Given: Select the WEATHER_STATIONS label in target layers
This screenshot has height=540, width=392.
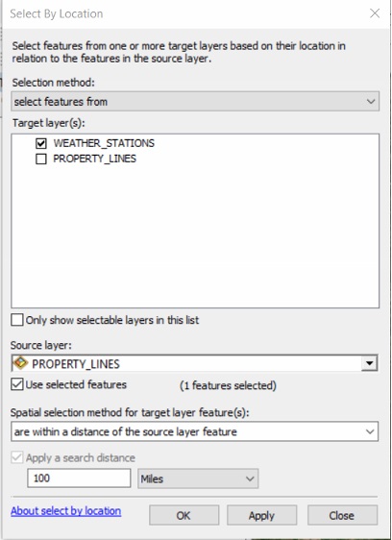Looking at the screenshot, I should pyautogui.click(x=104, y=143).
